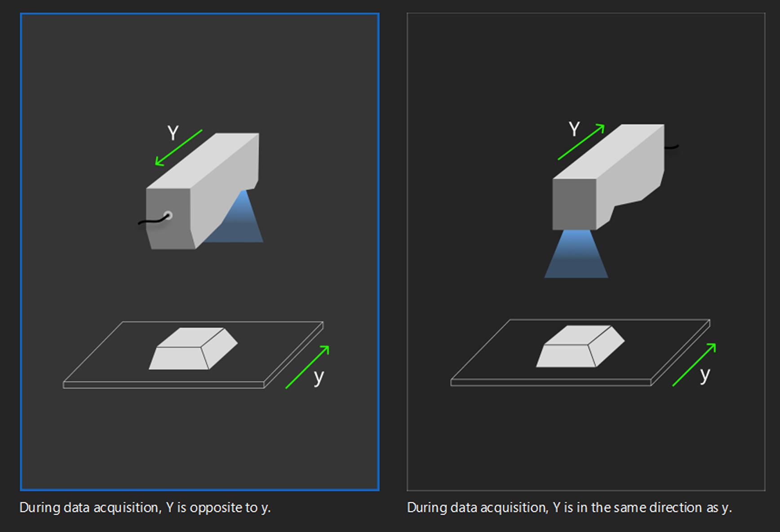Select the Y opposite to y option card
The width and height of the screenshot is (780, 532).
(199, 252)
